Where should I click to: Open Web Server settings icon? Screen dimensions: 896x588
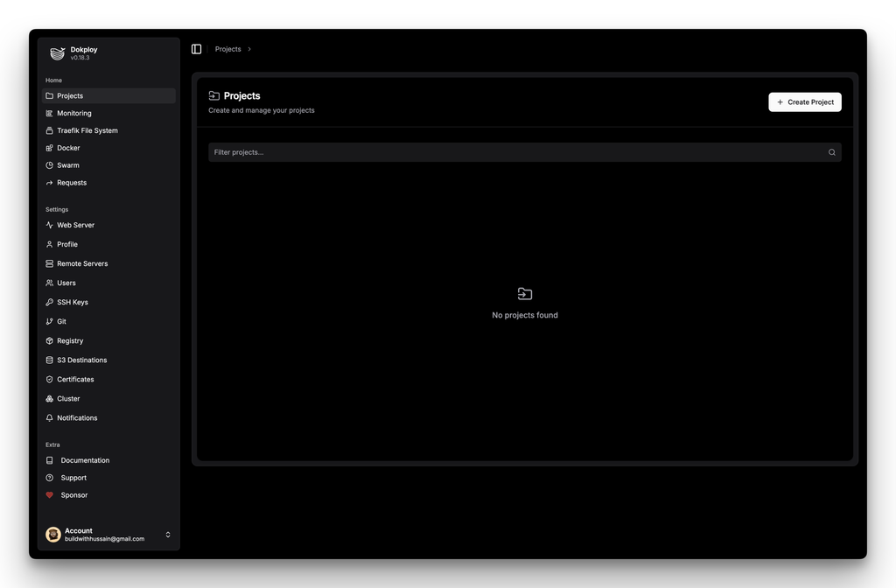49,225
